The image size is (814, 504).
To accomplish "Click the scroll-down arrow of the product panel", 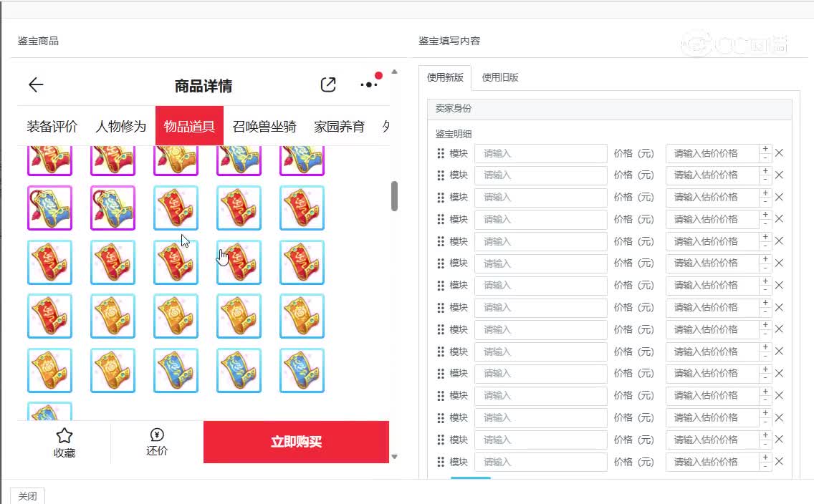I will [x=395, y=457].
